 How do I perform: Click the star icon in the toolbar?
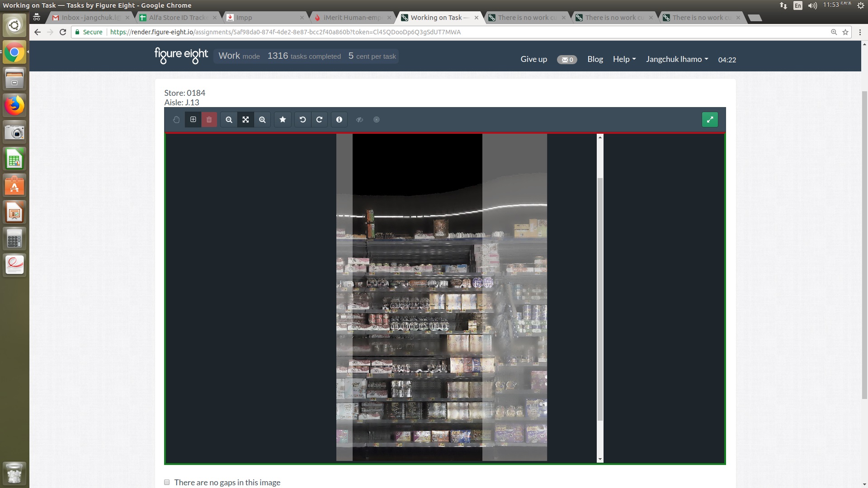click(283, 120)
